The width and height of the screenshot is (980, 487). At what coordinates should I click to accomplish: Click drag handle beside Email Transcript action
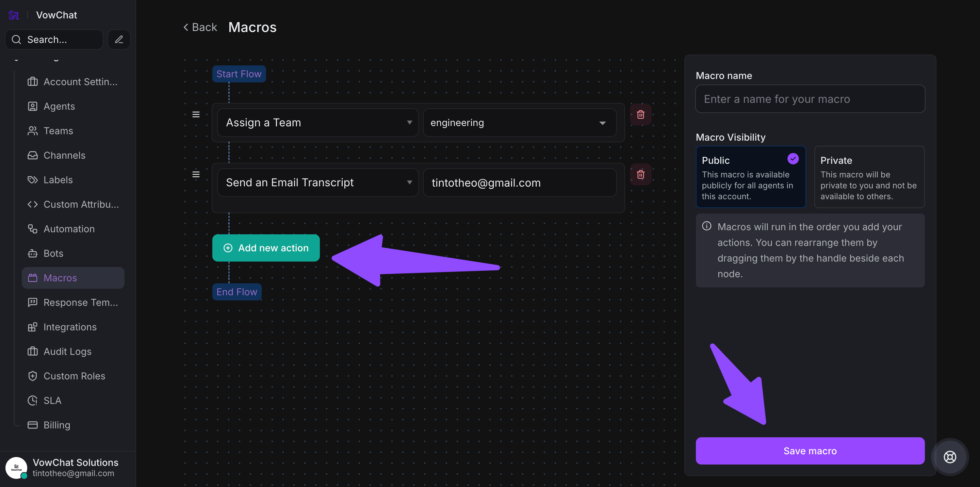pos(196,174)
